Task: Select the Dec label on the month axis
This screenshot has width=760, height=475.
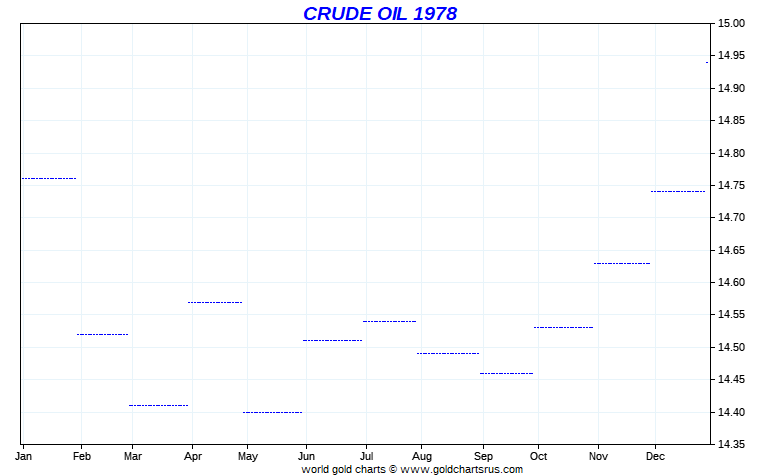Action: (x=654, y=455)
